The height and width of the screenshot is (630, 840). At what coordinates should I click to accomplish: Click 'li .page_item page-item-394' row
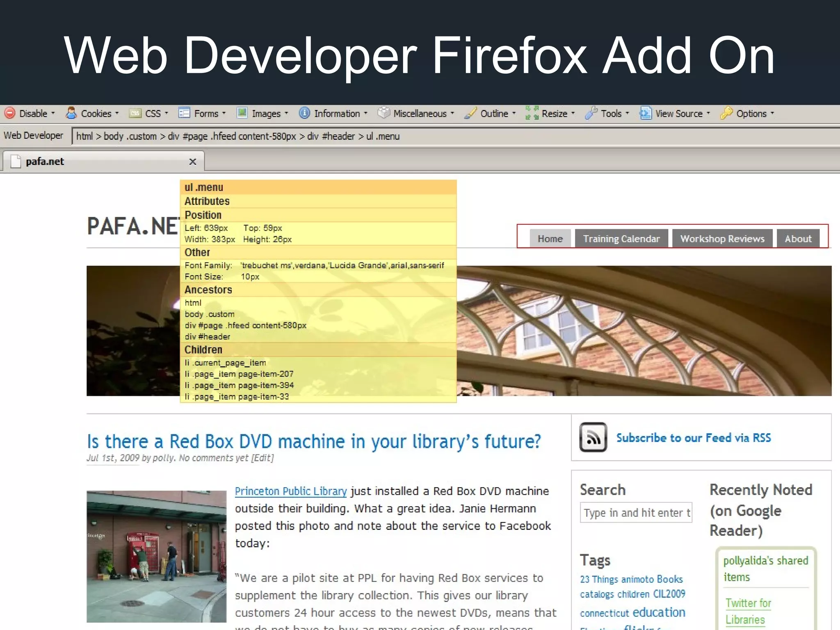(239, 385)
